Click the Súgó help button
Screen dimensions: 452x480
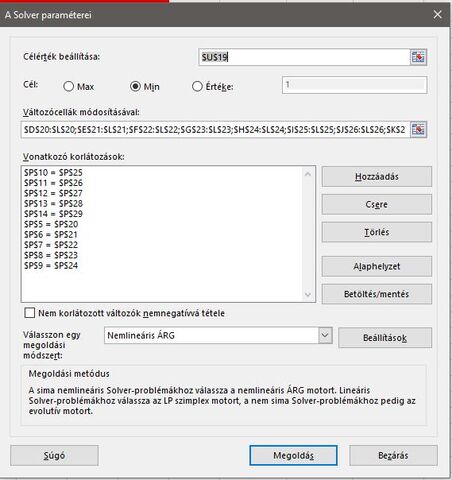(x=54, y=455)
